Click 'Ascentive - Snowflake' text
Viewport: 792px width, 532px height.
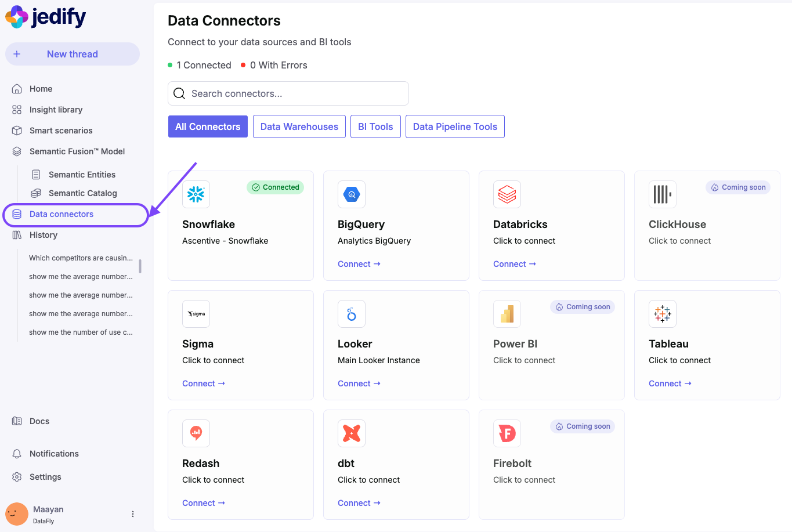click(x=225, y=241)
